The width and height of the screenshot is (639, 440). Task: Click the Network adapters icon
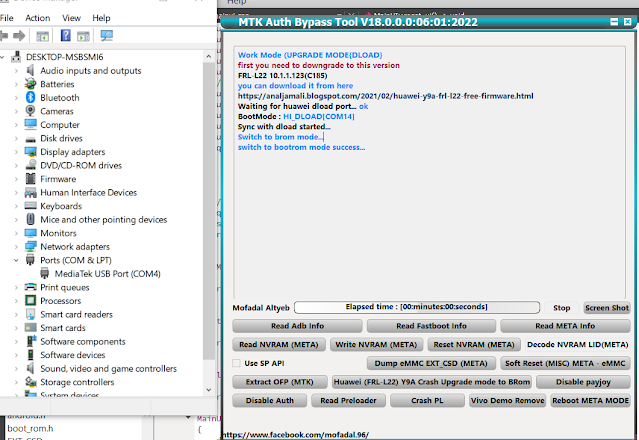pos(31,246)
